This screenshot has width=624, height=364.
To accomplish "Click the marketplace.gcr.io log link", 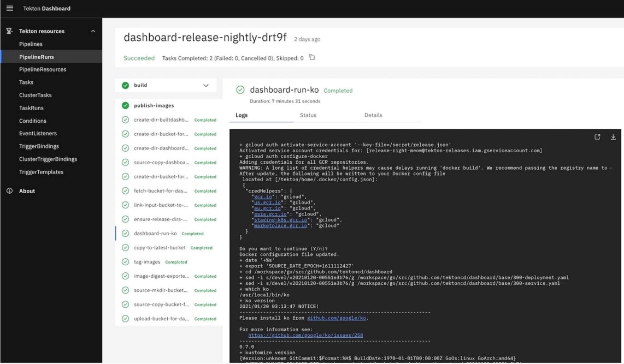I will [280, 226].
